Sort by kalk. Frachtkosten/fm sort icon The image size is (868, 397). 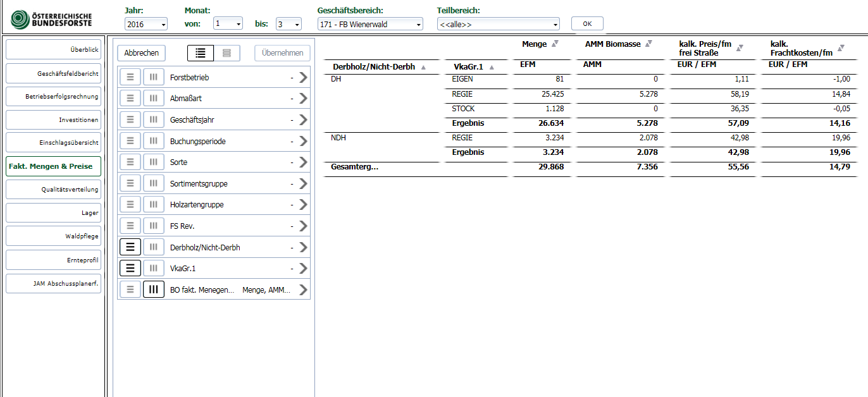pos(841,47)
